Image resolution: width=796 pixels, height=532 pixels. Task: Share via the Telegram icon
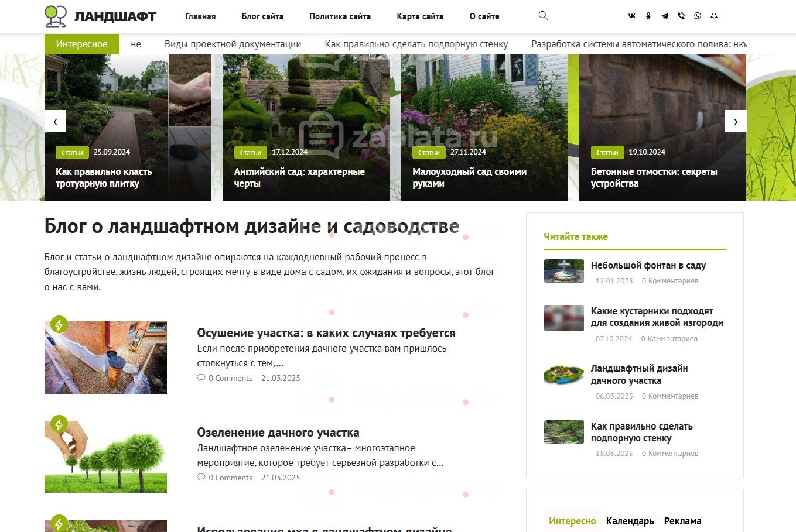(x=665, y=16)
